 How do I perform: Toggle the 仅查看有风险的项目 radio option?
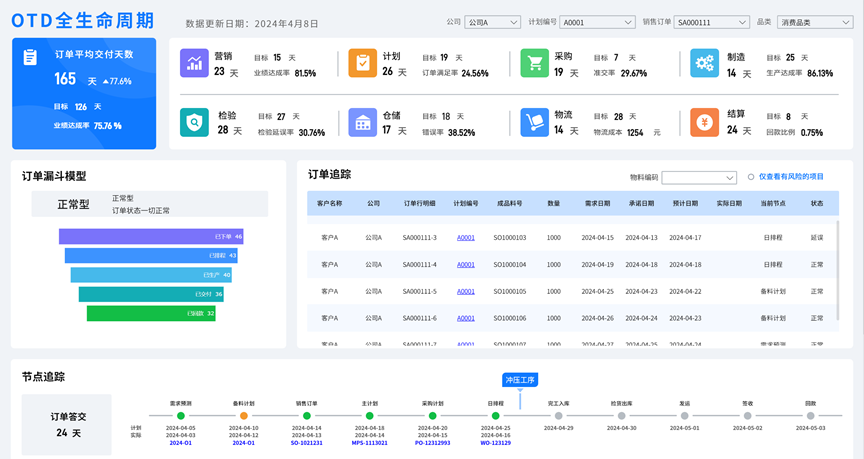(x=750, y=177)
